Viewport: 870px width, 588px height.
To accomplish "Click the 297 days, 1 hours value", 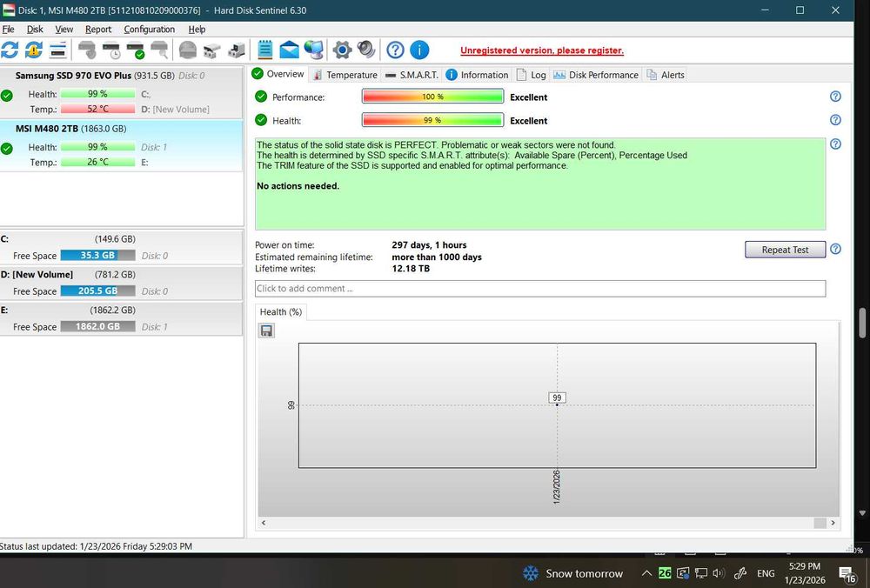I will click(x=429, y=244).
